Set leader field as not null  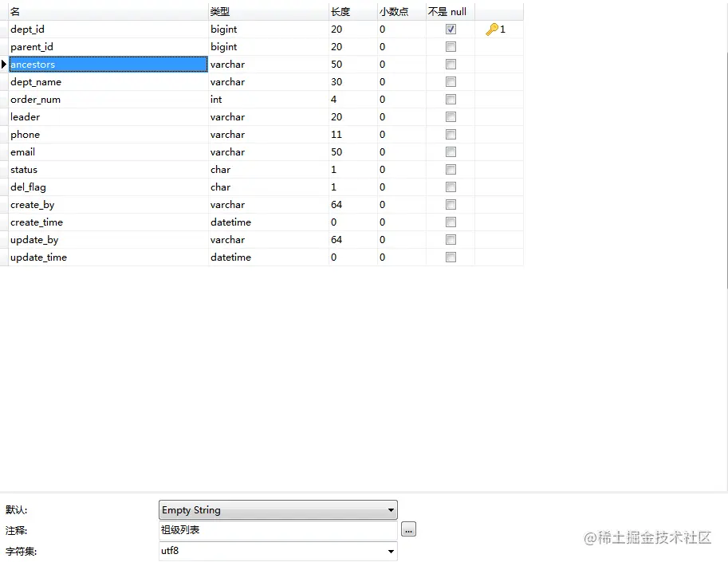(451, 117)
